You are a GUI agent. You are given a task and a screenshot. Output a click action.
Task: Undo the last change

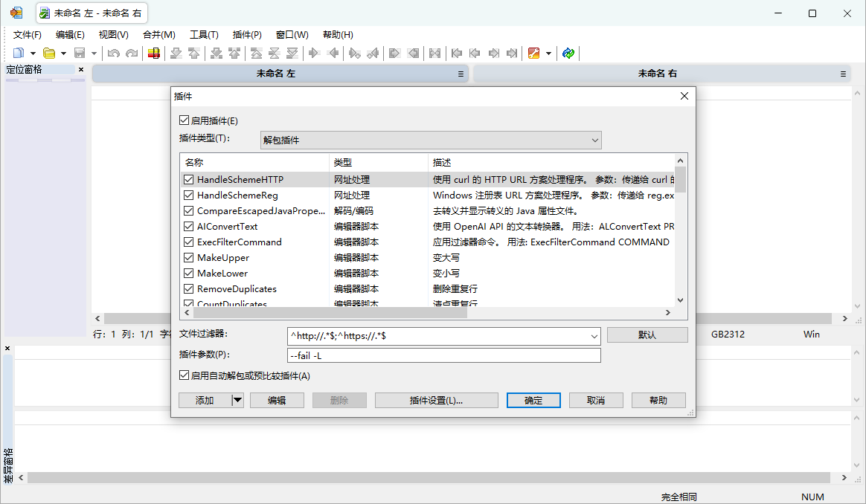point(113,53)
